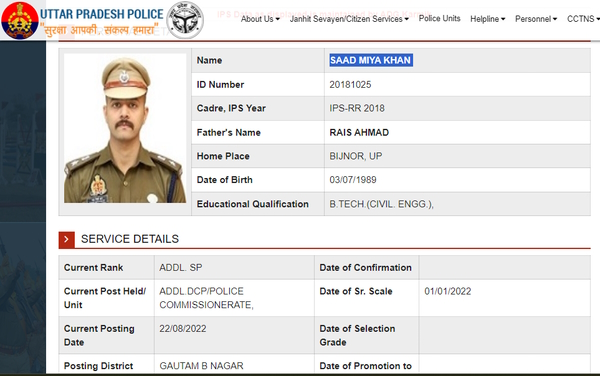Image resolution: width=600 pixels, height=376 pixels.
Task: Click the Hindi slogan under the police title
Action: pyautogui.click(x=99, y=29)
